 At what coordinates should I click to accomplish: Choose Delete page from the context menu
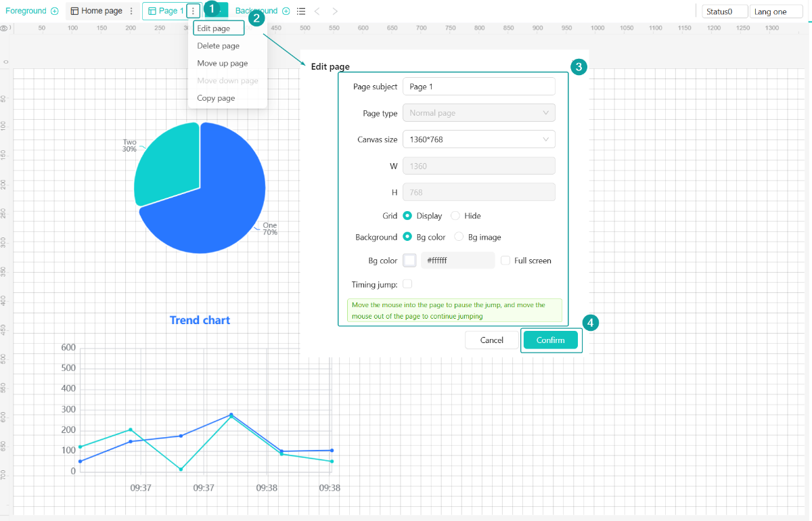[x=218, y=46]
